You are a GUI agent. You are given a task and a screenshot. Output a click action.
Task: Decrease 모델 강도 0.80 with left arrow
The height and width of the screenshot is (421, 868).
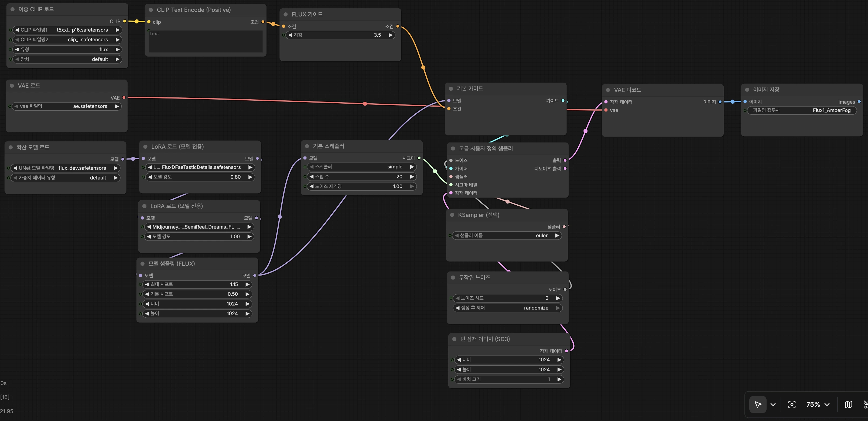pyautogui.click(x=150, y=177)
